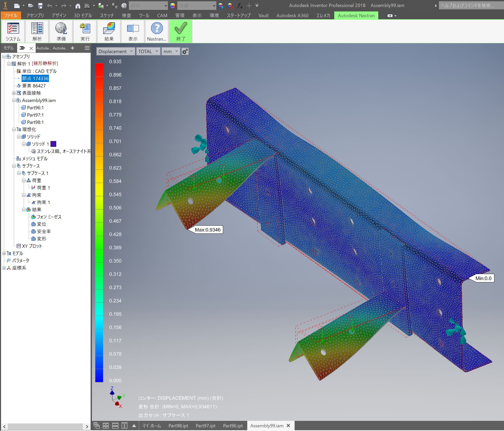Expand the 座標系 tree node

(4, 268)
